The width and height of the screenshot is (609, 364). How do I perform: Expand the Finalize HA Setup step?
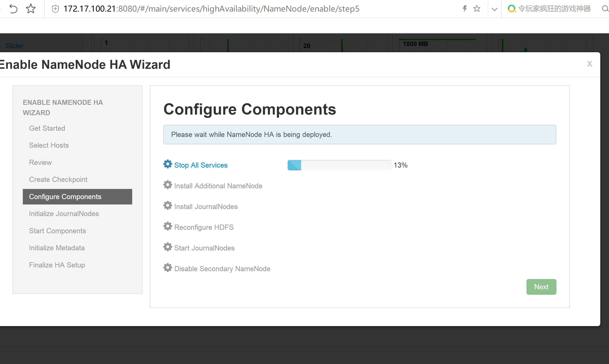pos(57,265)
